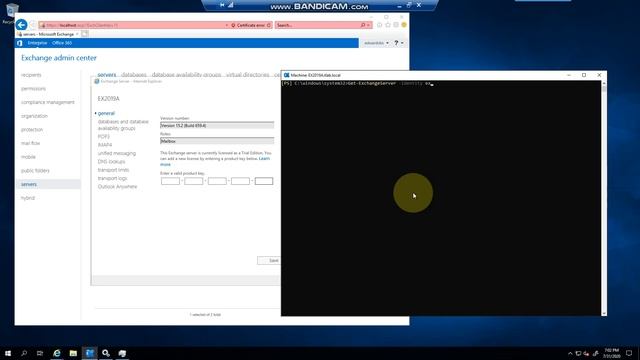Select mobile in the sidebar

click(29, 157)
